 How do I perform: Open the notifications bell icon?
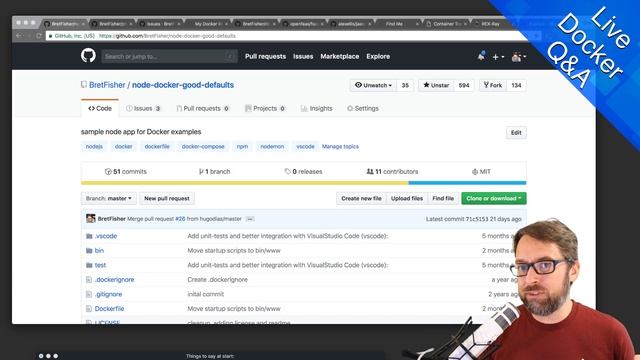481,56
